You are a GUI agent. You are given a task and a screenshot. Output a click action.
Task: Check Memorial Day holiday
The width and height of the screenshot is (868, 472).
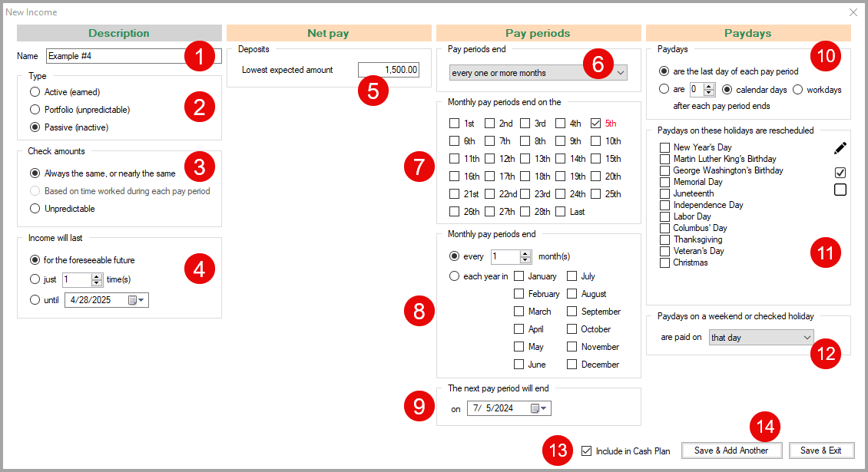pyautogui.click(x=665, y=182)
